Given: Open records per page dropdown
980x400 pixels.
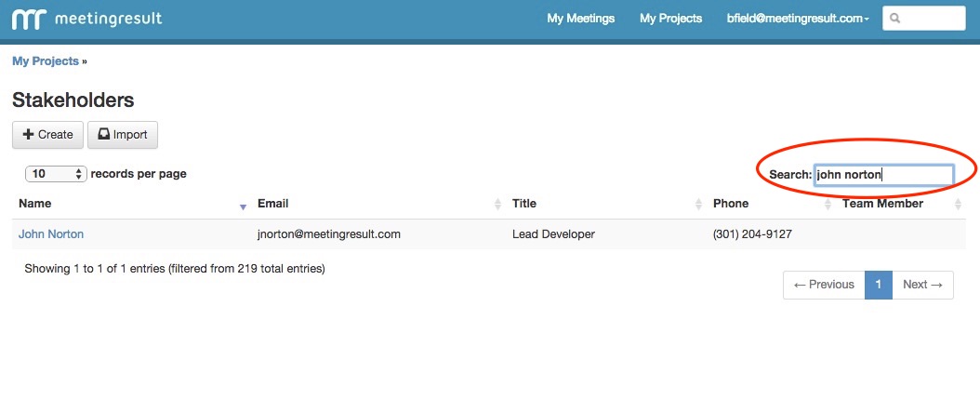Looking at the screenshot, I should pyautogui.click(x=56, y=174).
